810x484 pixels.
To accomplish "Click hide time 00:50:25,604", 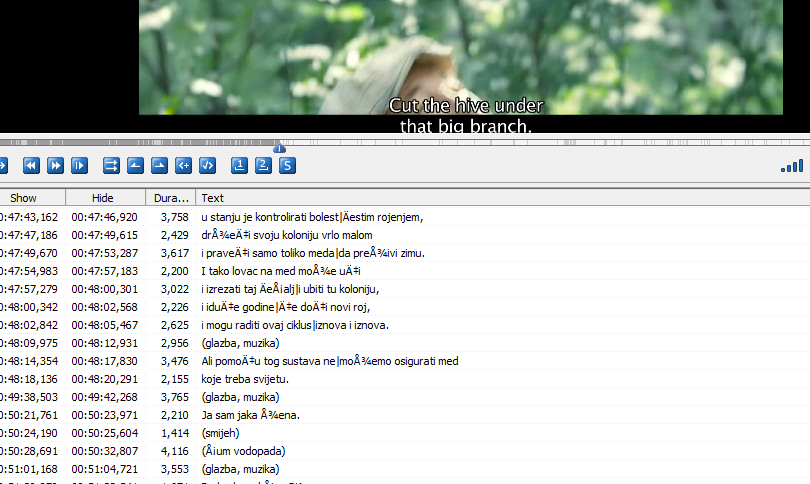I will point(105,434).
